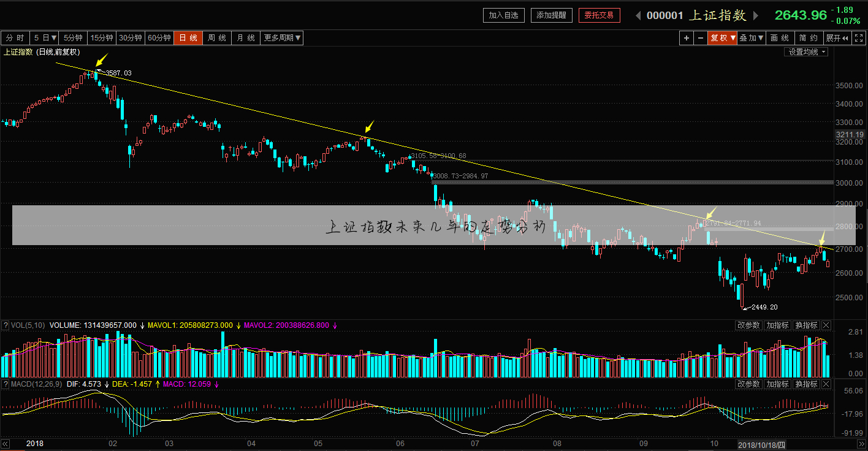The width and height of the screenshot is (868, 451).
Task: Switch to 15分钟 period tab
Action: click(102, 38)
